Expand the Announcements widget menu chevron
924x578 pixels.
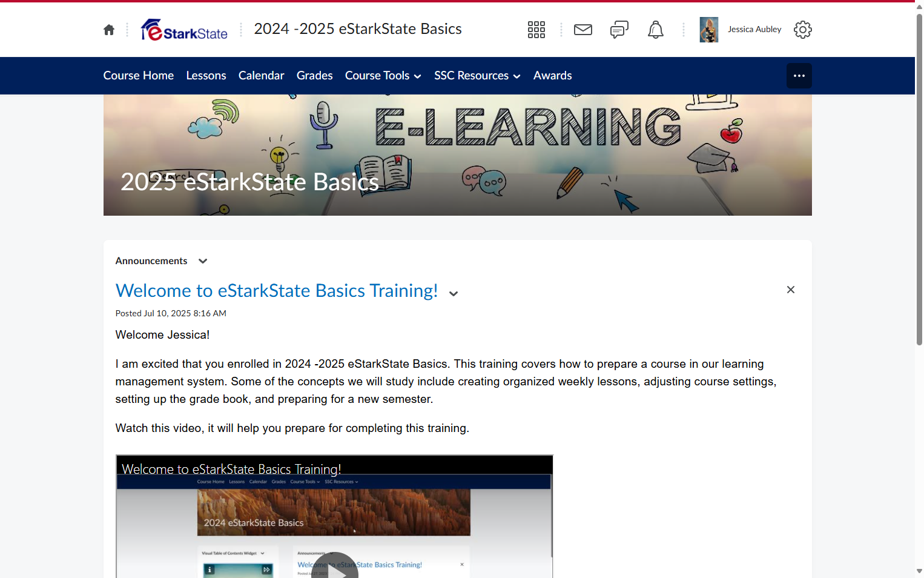(203, 261)
